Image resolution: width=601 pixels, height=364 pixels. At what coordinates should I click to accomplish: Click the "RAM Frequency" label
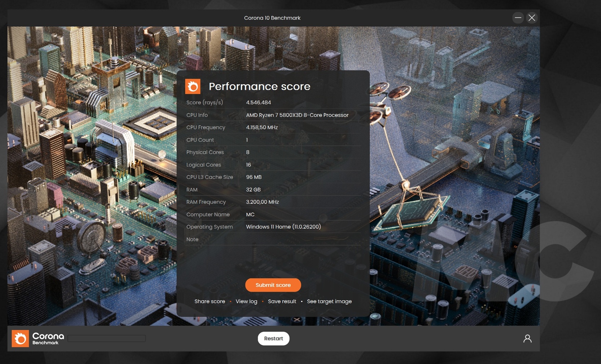(206, 202)
